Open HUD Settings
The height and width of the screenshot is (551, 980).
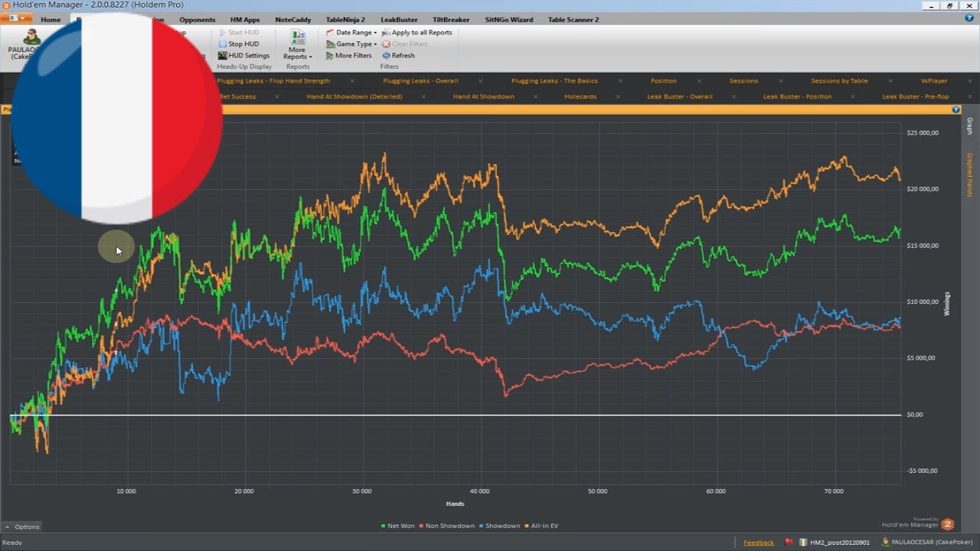click(x=244, y=56)
